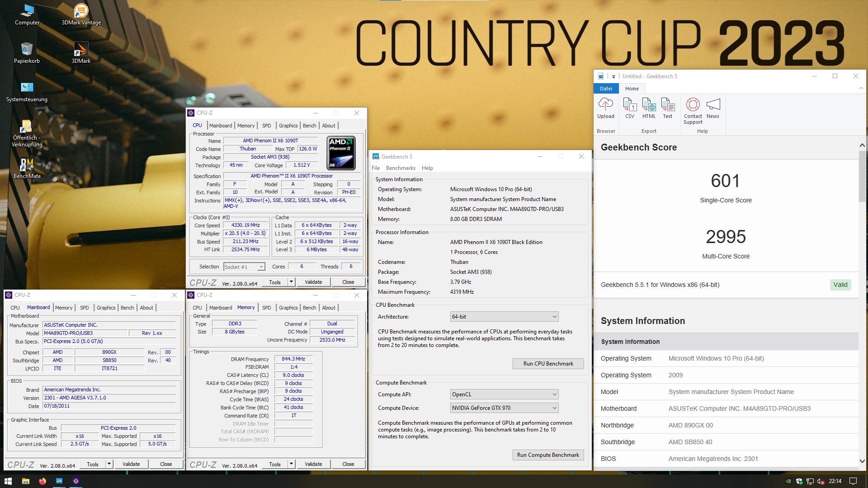The image size is (868, 488).
Task: Open the Papierkorb recycle bin
Action: (x=27, y=53)
